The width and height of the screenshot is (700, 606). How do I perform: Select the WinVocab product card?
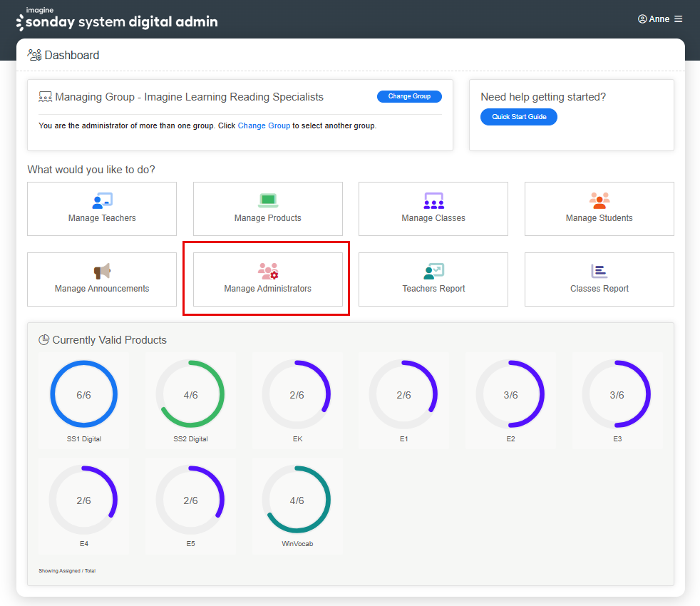tap(297, 506)
